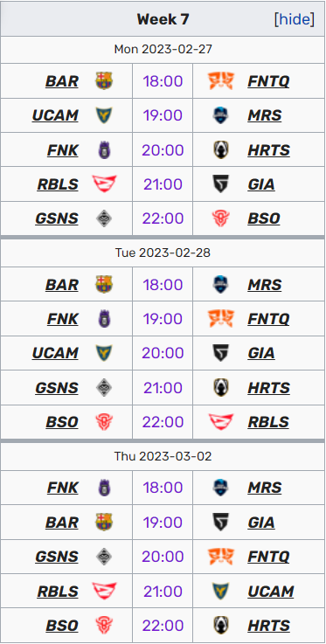326x644 pixels.
Task: Click the Heretics logo in Monday's 20:00 match
Action: [x=221, y=150]
